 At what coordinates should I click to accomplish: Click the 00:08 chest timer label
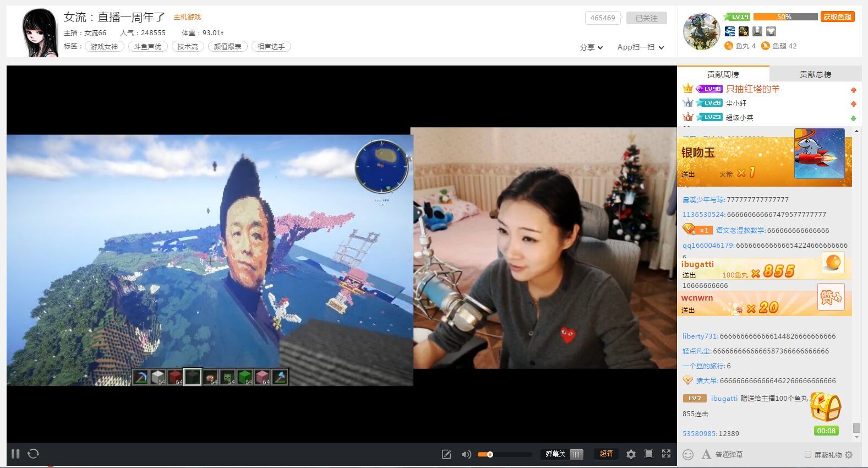pos(826,431)
